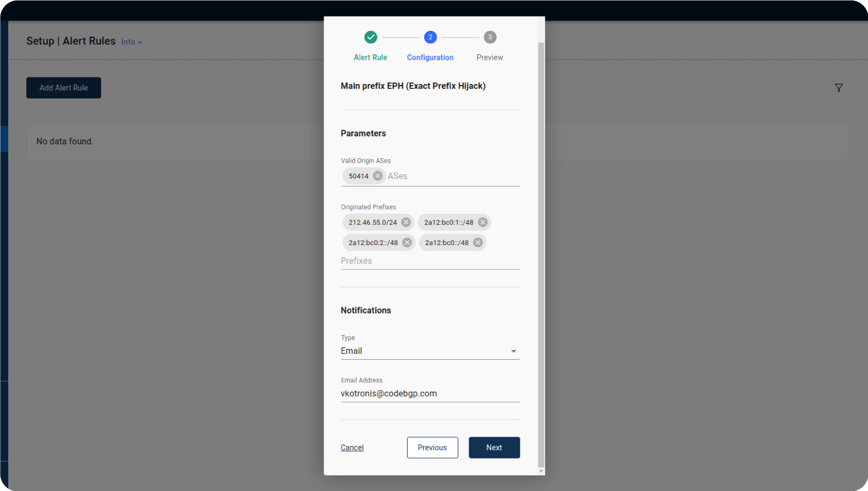Click the Preview step number circle
Screen dimensions: 868x491
click(490, 37)
